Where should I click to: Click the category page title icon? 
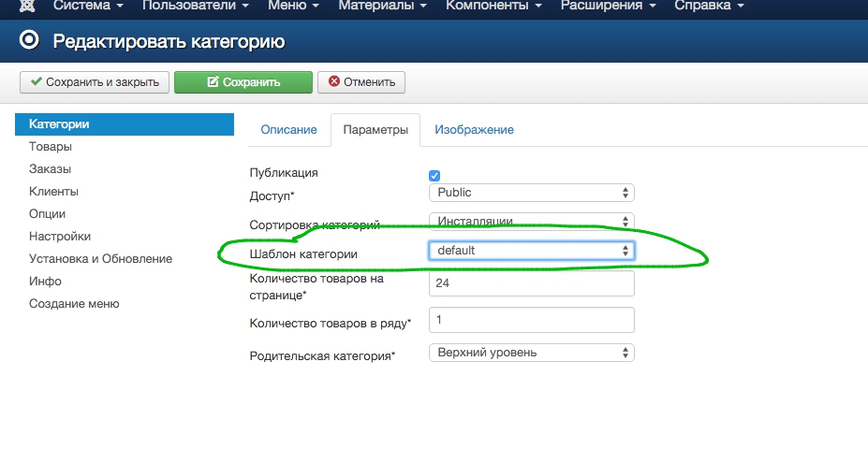pyautogui.click(x=30, y=41)
